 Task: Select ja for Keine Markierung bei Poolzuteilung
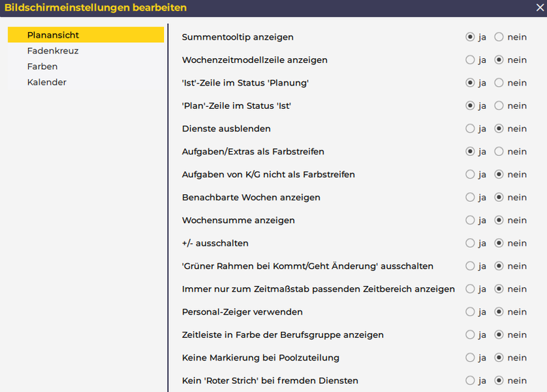[470, 358]
